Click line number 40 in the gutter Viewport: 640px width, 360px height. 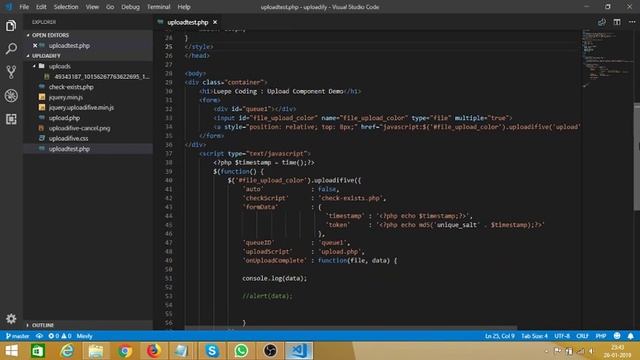click(169, 180)
